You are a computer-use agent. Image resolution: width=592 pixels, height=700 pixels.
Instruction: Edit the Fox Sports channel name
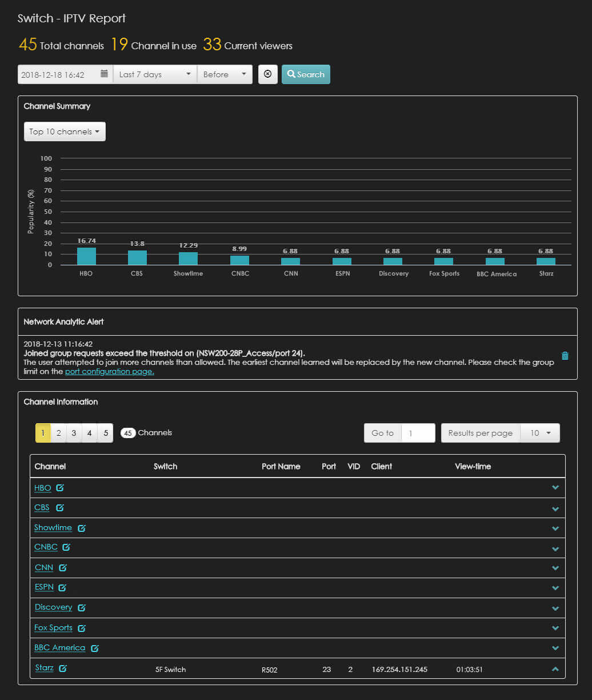coord(82,628)
